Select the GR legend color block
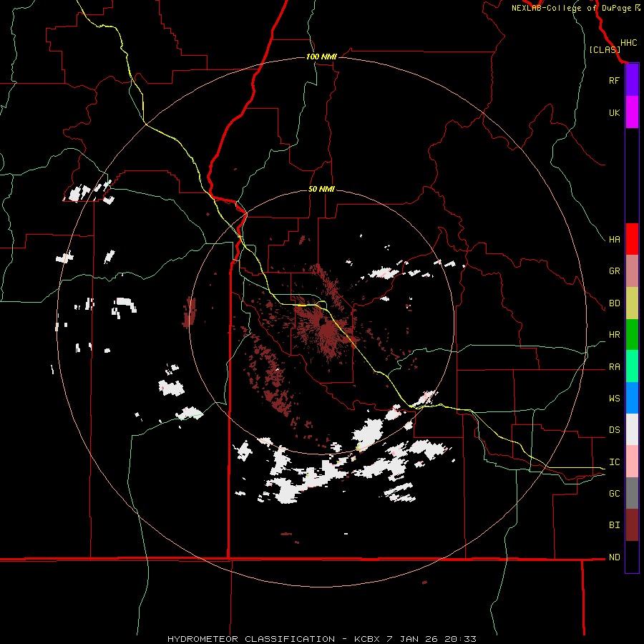Screen dimensions: 644x644 (x=632, y=271)
